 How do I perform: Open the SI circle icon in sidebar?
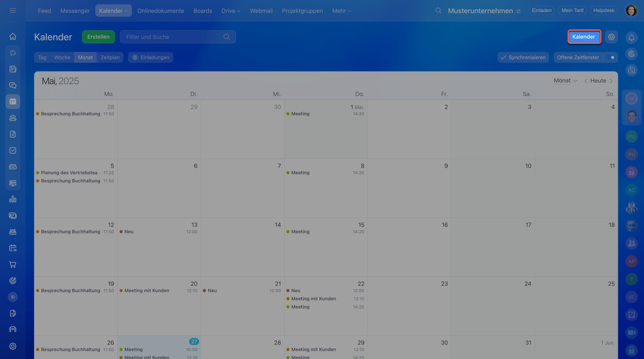coord(13,297)
